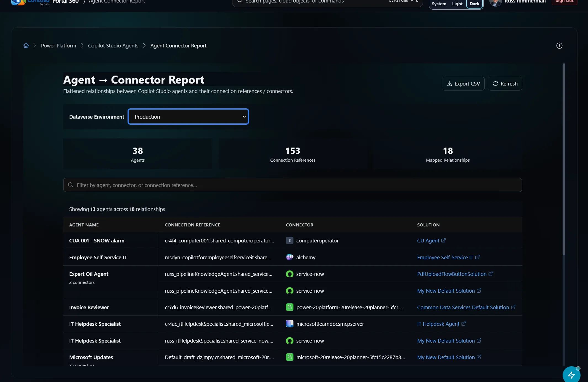The image size is (588, 382).
Task: Open Common Data Services Default Solution link
Action: [x=463, y=307]
